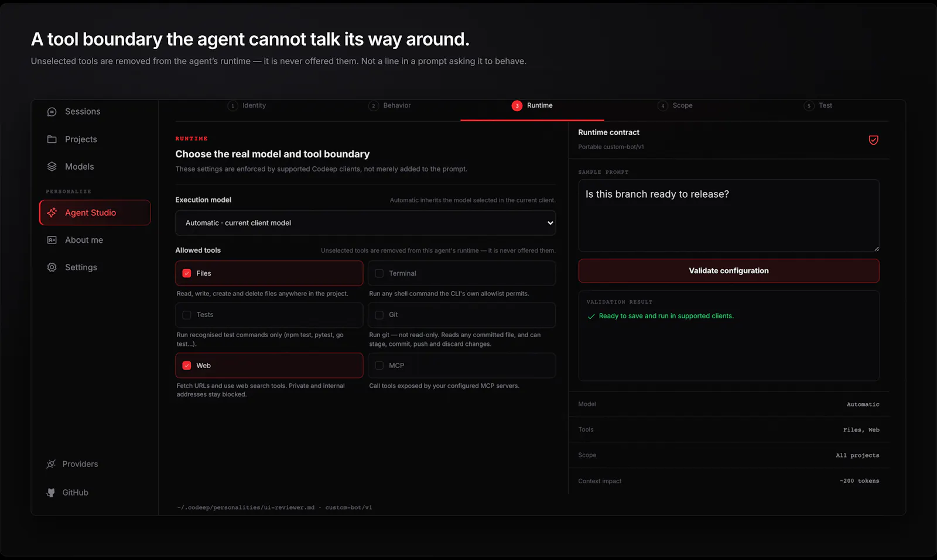Uncheck the Web tool checkbox
937x560 pixels.
187,366
